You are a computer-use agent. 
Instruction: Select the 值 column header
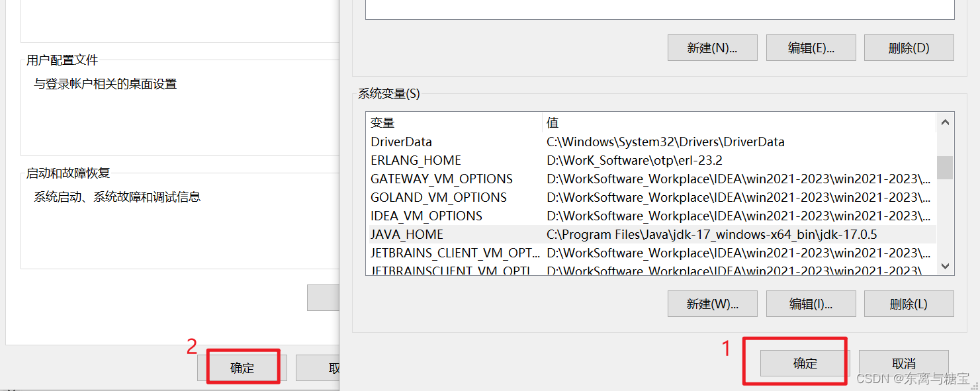coord(739,122)
